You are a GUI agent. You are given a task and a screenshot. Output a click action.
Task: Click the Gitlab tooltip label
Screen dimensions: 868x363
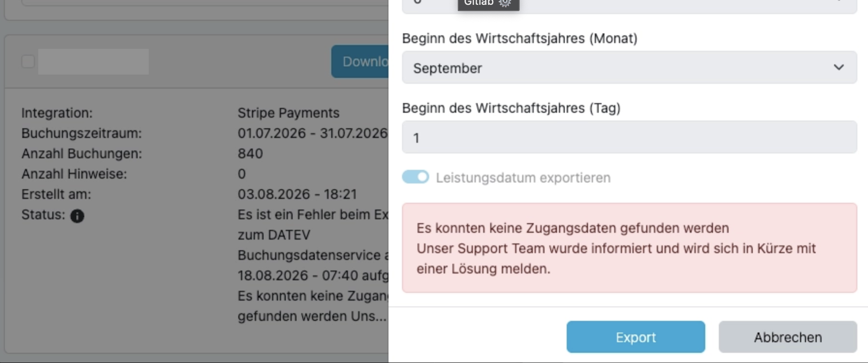(479, 3)
